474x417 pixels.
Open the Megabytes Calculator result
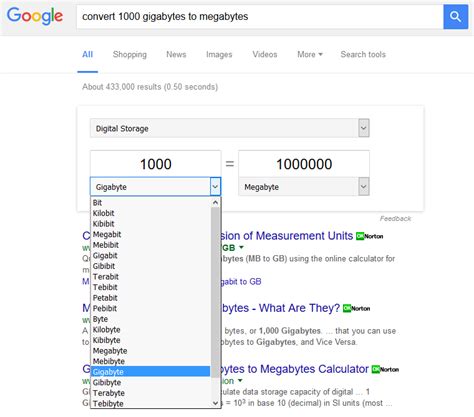[295, 369]
